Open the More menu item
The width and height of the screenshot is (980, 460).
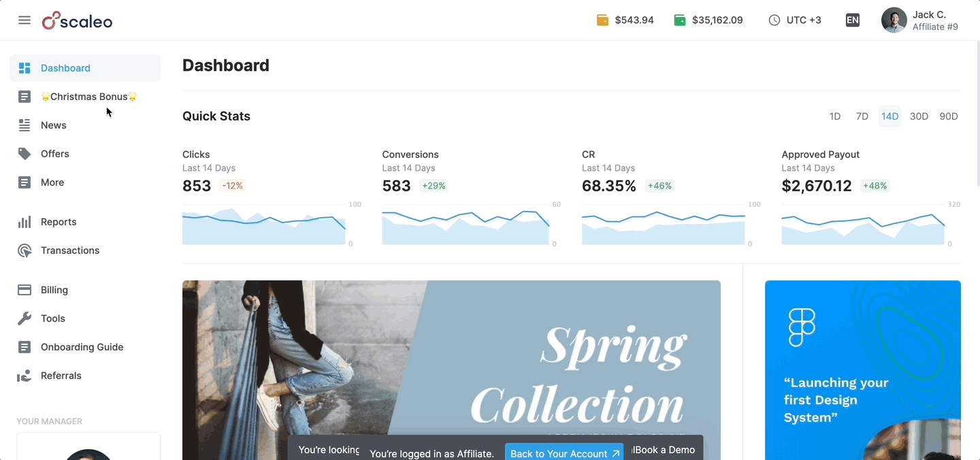(x=85, y=182)
